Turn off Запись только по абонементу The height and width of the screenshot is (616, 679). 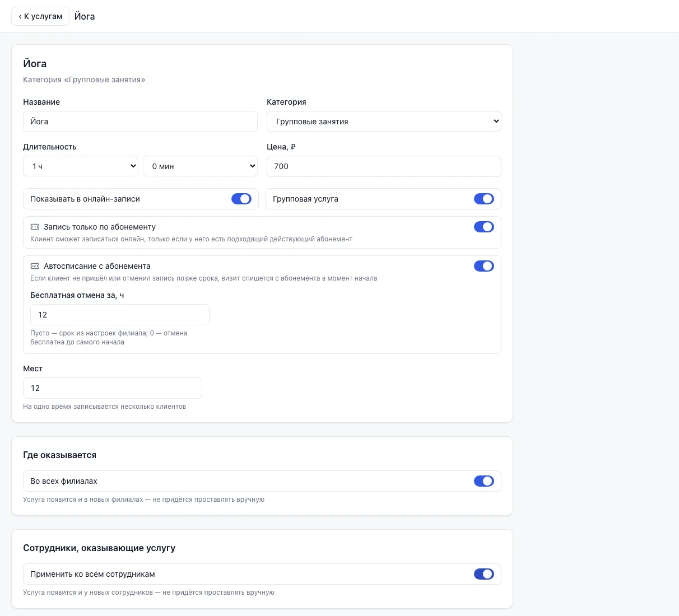click(x=484, y=227)
